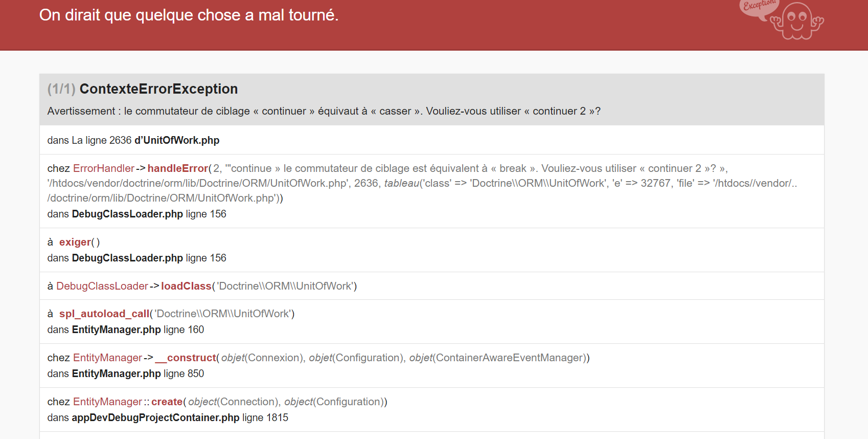Click the 'Exception!' speech bubble icon
The height and width of the screenshot is (439, 868).
click(758, 9)
